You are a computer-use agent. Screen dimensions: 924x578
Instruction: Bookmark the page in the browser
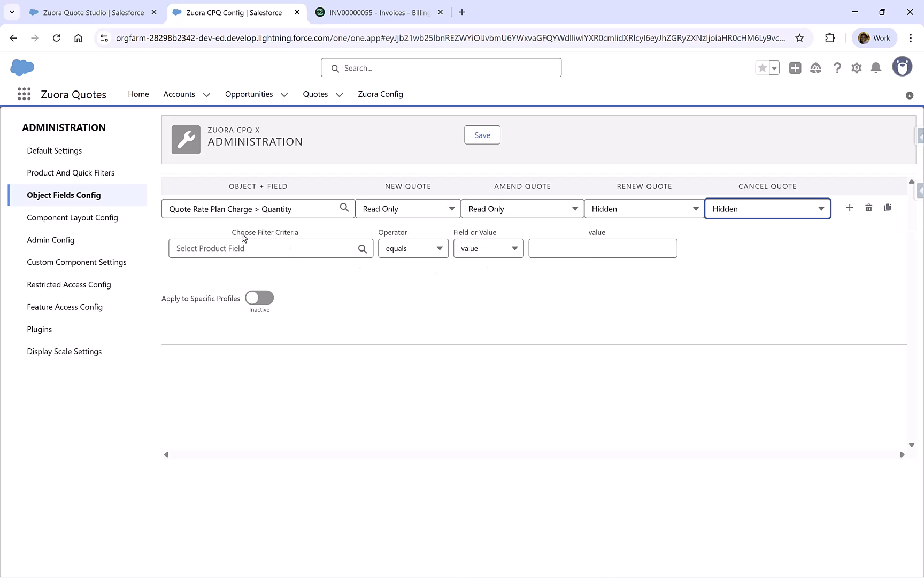(x=799, y=37)
